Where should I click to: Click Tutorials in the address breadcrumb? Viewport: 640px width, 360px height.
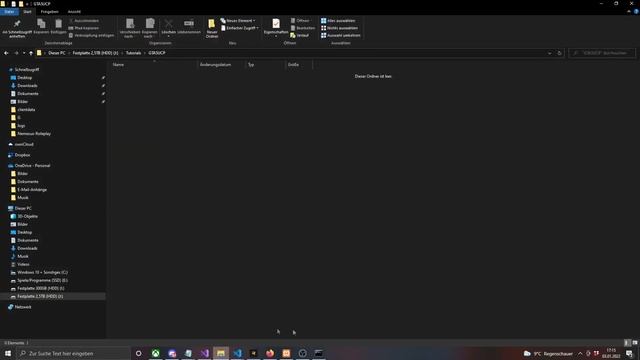pyautogui.click(x=133, y=53)
